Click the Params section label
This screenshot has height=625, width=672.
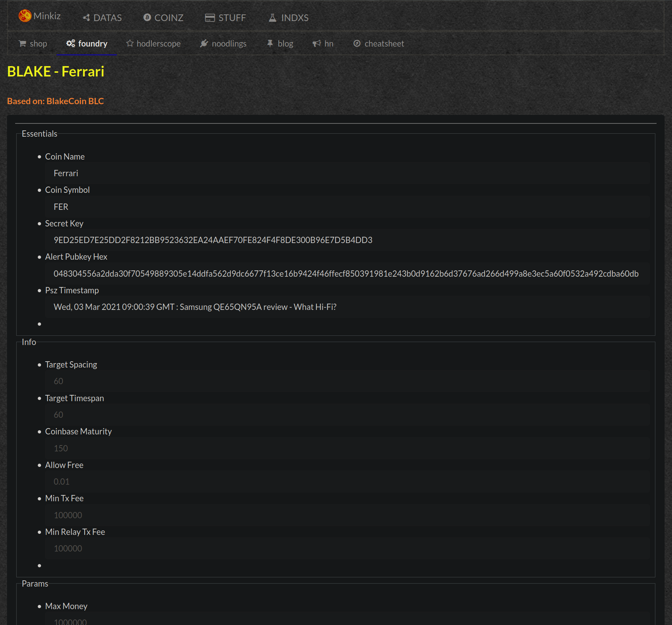tap(35, 584)
